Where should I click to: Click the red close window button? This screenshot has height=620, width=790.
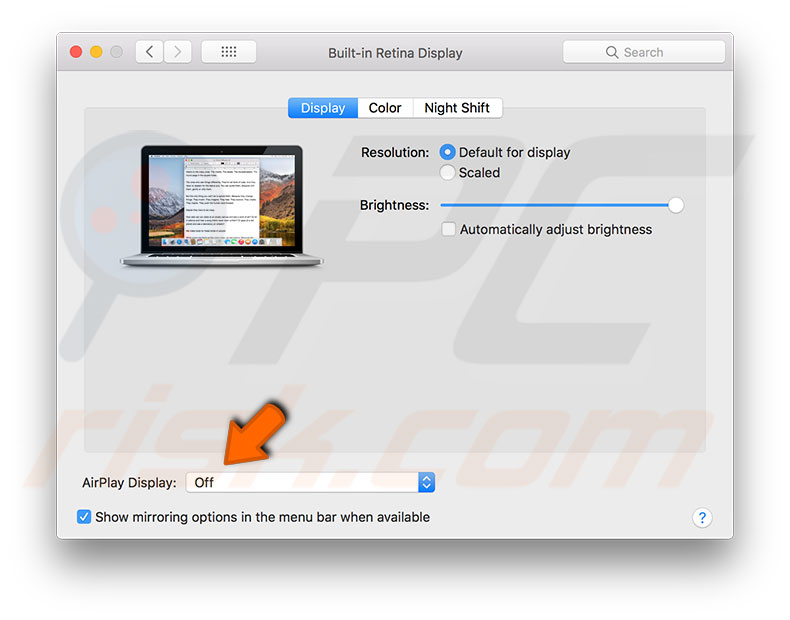(x=76, y=52)
